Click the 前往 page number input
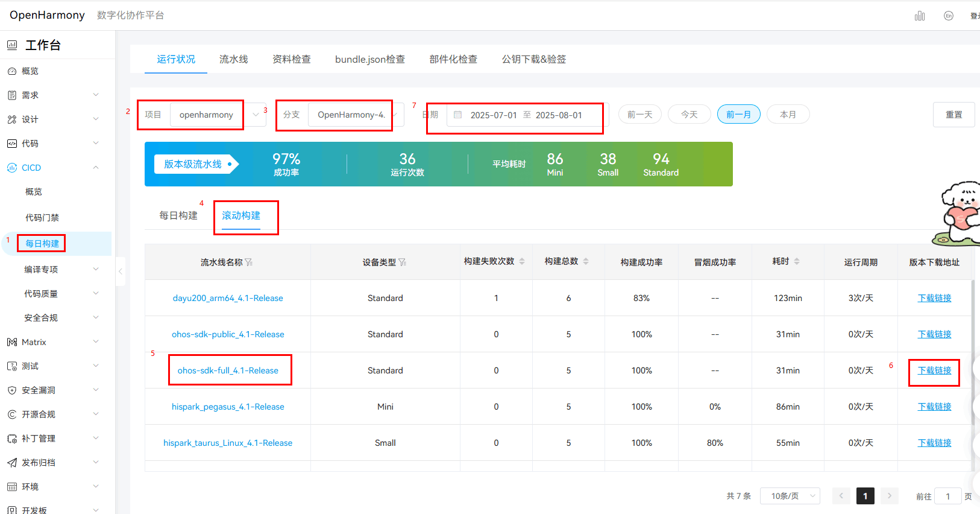Screen dimensions: 980x514 click(947, 496)
